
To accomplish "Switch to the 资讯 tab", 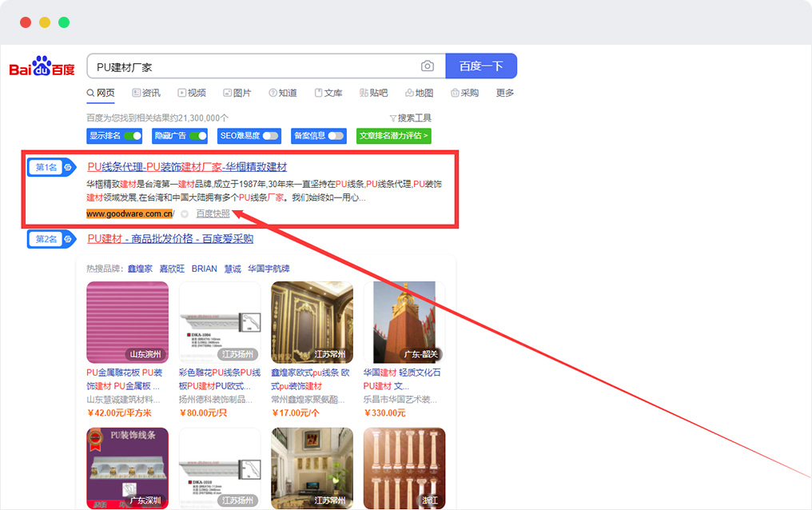I will pyautogui.click(x=146, y=93).
